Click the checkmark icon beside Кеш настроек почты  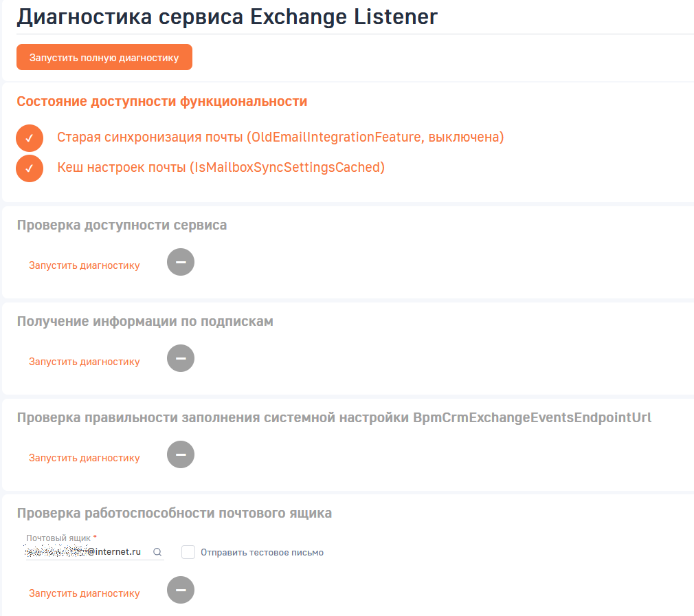[29, 168]
